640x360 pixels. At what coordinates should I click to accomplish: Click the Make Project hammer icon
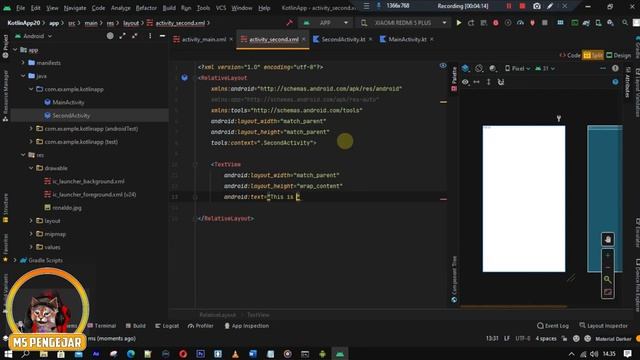(x=289, y=23)
